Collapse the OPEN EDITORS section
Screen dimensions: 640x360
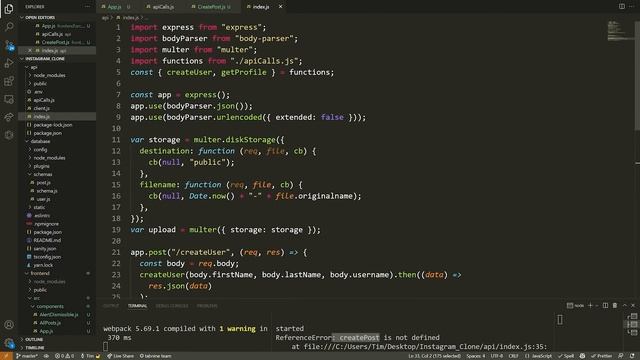[57, 18]
